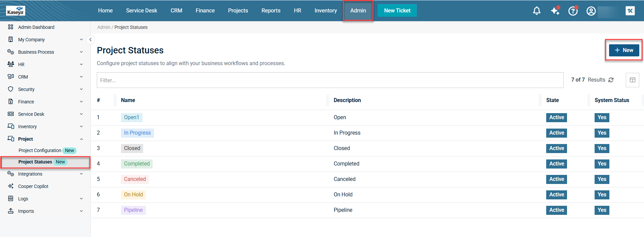This screenshot has height=237, width=644.
Task: Expand the Security section in sidebar
Action: point(81,89)
